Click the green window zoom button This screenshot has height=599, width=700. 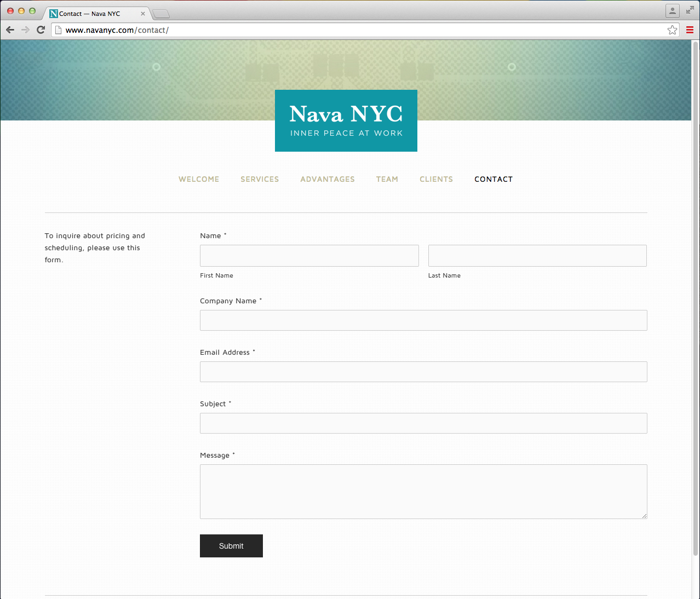pyautogui.click(x=32, y=11)
